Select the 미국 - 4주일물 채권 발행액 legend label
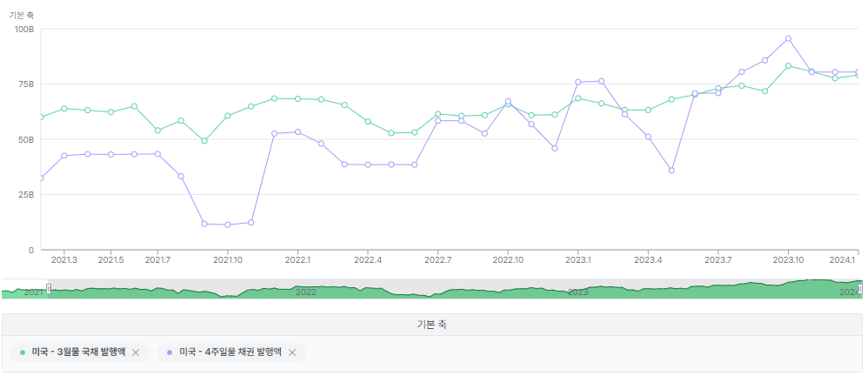Image resolution: width=868 pixels, height=376 pixels. pyautogui.click(x=230, y=352)
